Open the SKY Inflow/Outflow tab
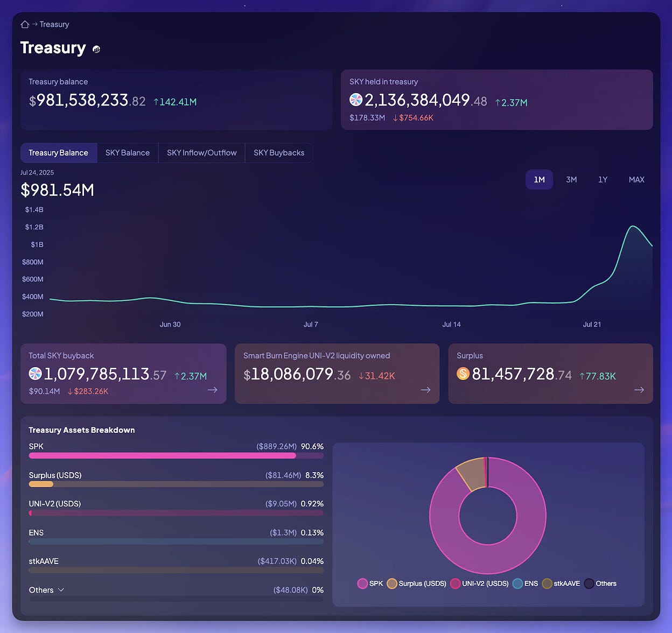This screenshot has width=672, height=633. point(202,153)
